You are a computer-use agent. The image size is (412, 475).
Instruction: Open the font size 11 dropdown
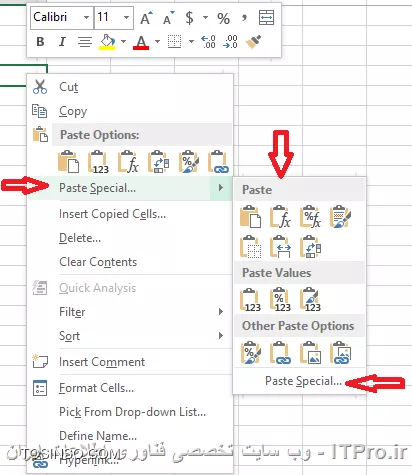[126, 17]
